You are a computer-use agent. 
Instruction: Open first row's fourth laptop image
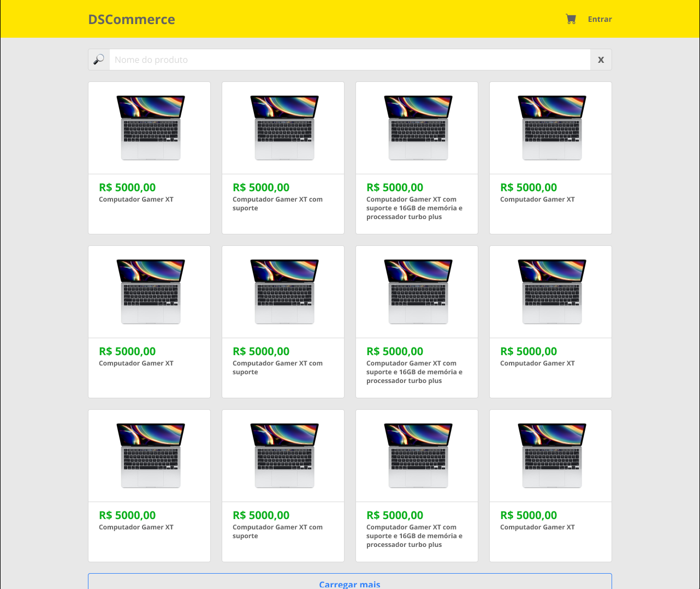(x=552, y=128)
